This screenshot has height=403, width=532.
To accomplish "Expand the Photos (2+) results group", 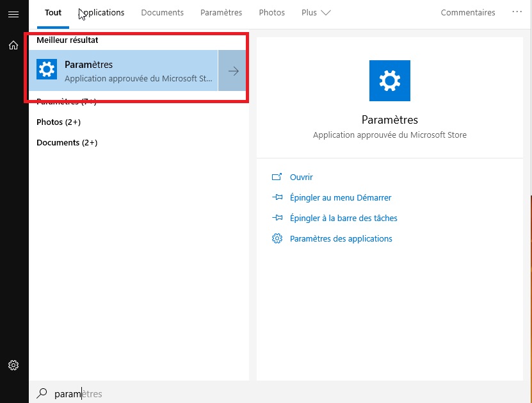I will (x=59, y=122).
